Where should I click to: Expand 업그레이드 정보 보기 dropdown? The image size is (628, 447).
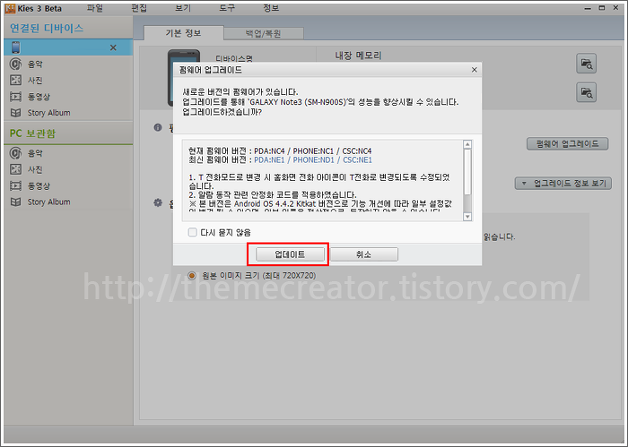[x=563, y=183]
